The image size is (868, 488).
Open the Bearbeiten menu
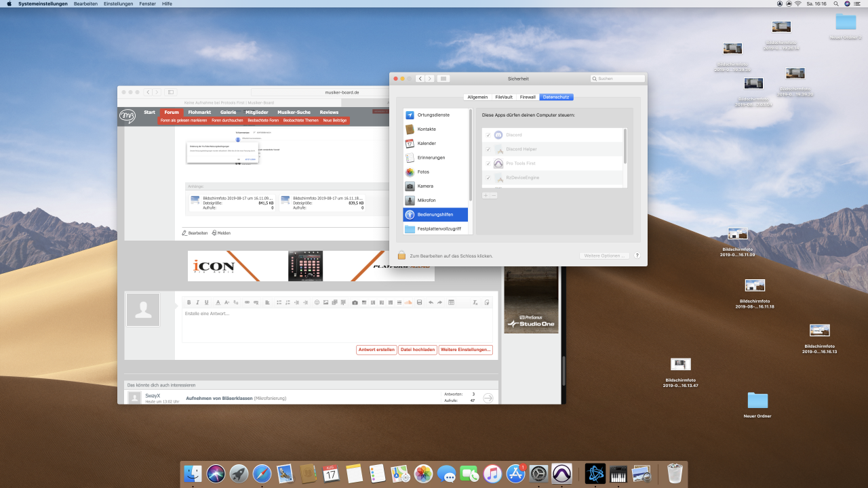85,3
